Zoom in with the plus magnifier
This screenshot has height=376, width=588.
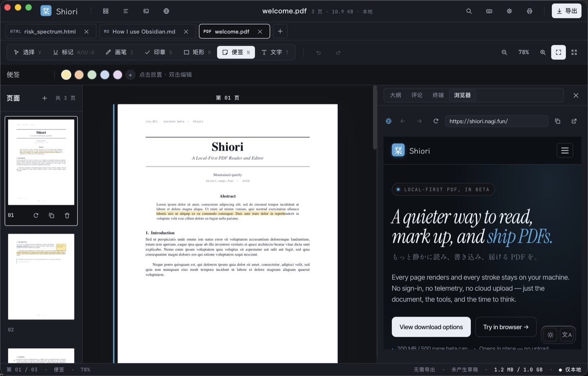[x=543, y=52]
